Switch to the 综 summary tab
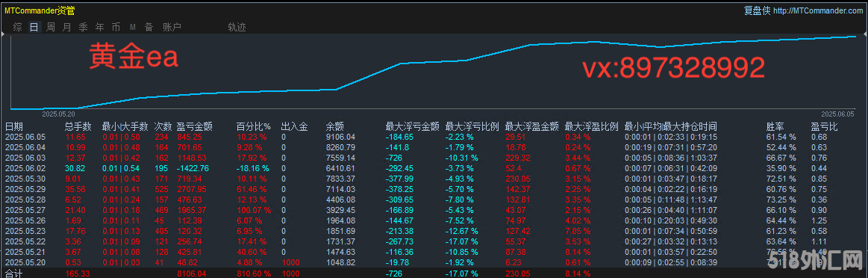This screenshot has width=868, height=278. (x=18, y=27)
